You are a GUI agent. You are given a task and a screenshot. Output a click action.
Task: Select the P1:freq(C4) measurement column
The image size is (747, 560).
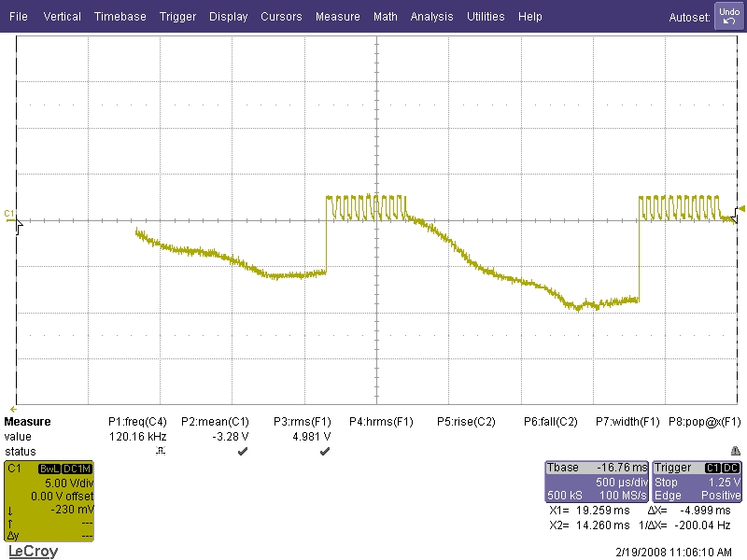[x=140, y=422]
